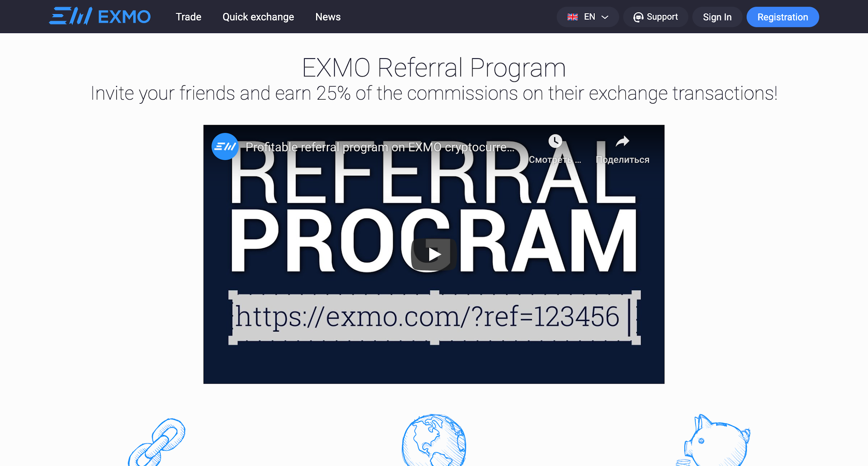Click the referral URL input field
This screenshot has width=868, height=466.
[435, 317]
